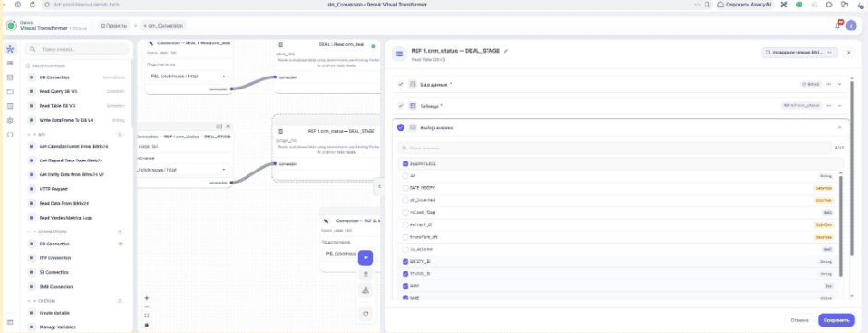Click the node search field in left panel
Screen dimensions: 868x333
(x=78, y=49)
